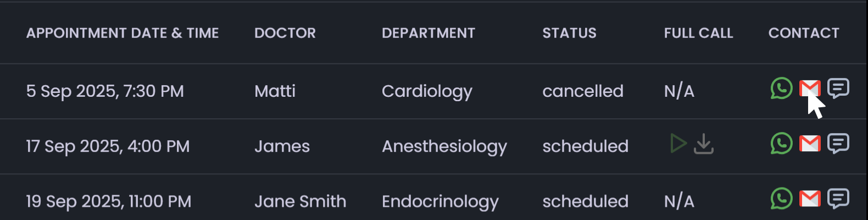Open WhatsApp for James's Anesthesiology appointment

(781, 144)
